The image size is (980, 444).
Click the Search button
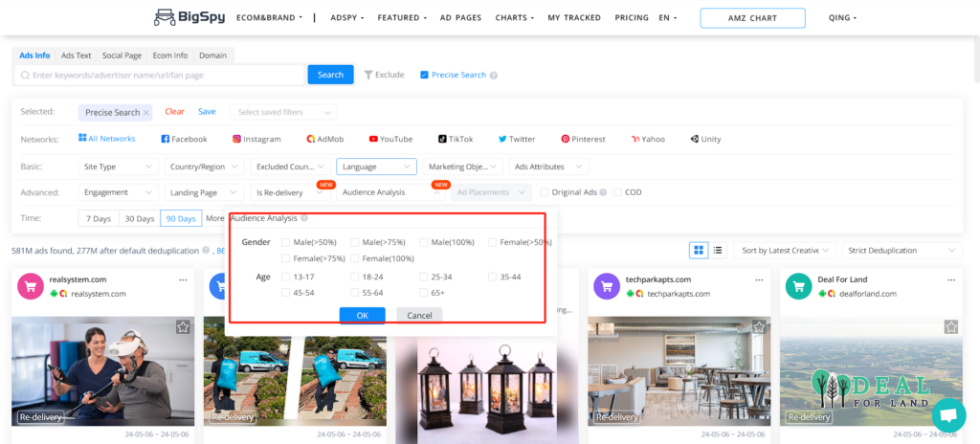click(x=330, y=75)
